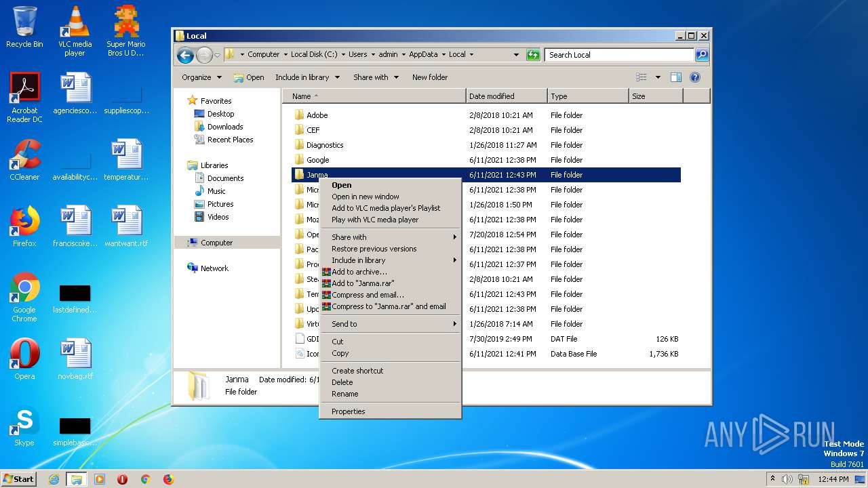Toggle the preview pane button

click(675, 77)
